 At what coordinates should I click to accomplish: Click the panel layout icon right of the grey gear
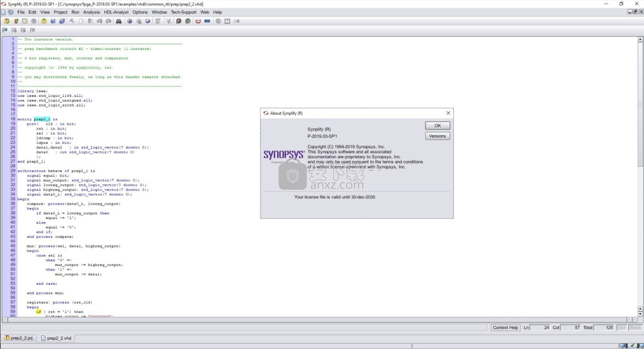point(227,21)
